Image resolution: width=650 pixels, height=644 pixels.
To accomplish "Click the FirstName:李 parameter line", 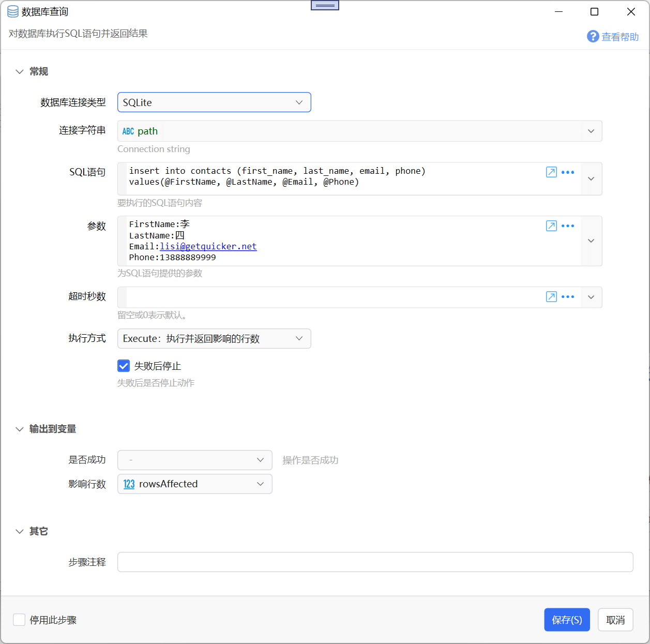I will (159, 224).
